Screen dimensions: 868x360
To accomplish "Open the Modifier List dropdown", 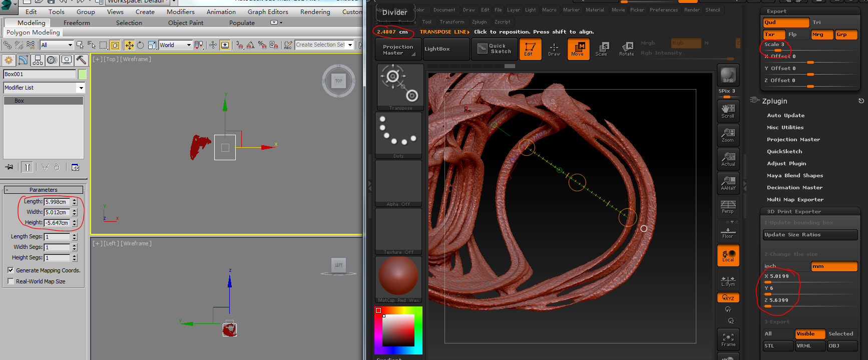I will pyautogui.click(x=81, y=88).
